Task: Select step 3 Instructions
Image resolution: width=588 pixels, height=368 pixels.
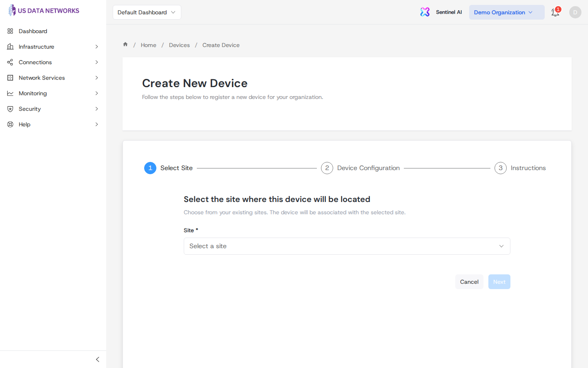Action: click(520, 168)
